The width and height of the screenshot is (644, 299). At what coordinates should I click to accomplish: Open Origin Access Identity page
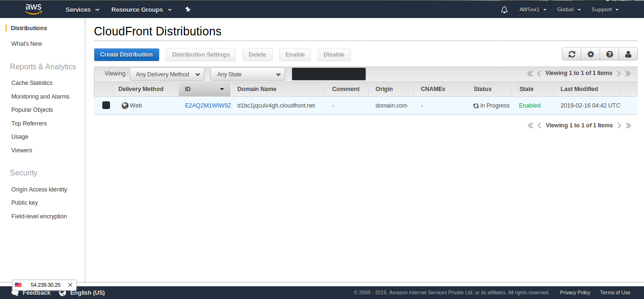tap(39, 190)
